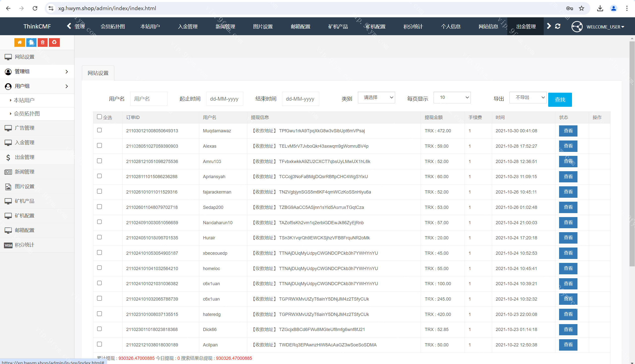Tick checkbox for Muqdarnawaz order row
The width and height of the screenshot is (635, 364).
(99, 130)
